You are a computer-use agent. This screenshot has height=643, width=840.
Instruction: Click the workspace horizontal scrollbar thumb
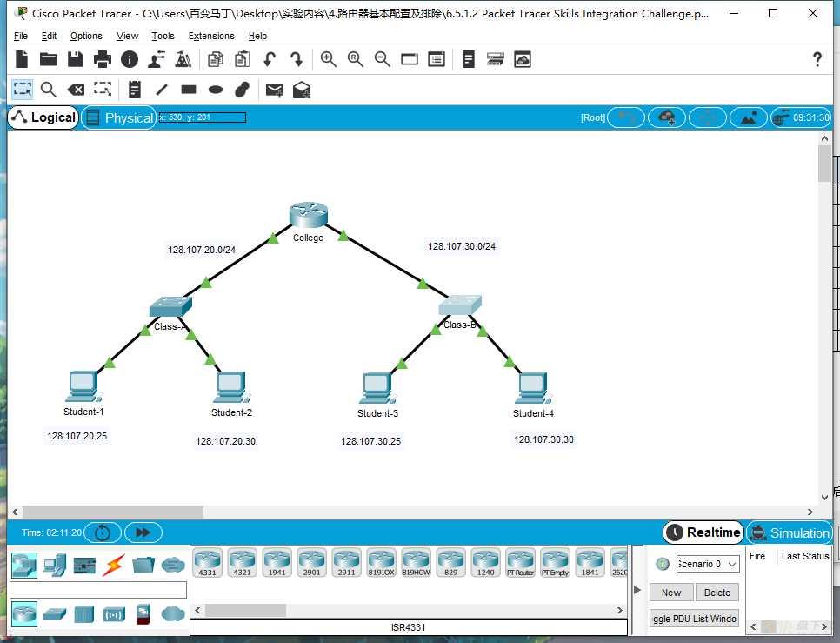click(x=112, y=512)
